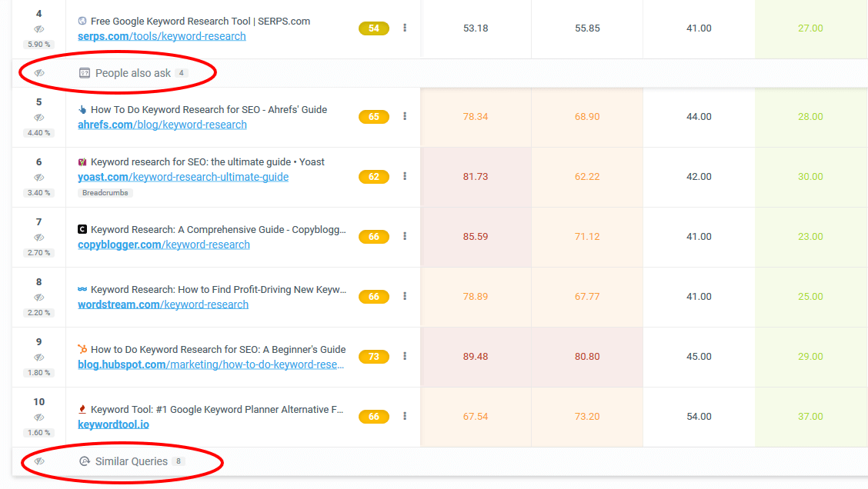
Task: Select the 89.48 cell in hubspot row
Action: [476, 357]
